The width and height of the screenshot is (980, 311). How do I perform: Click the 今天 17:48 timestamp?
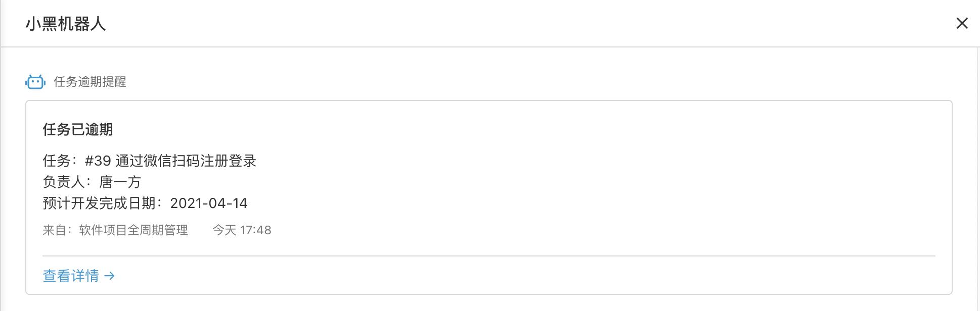tap(242, 230)
